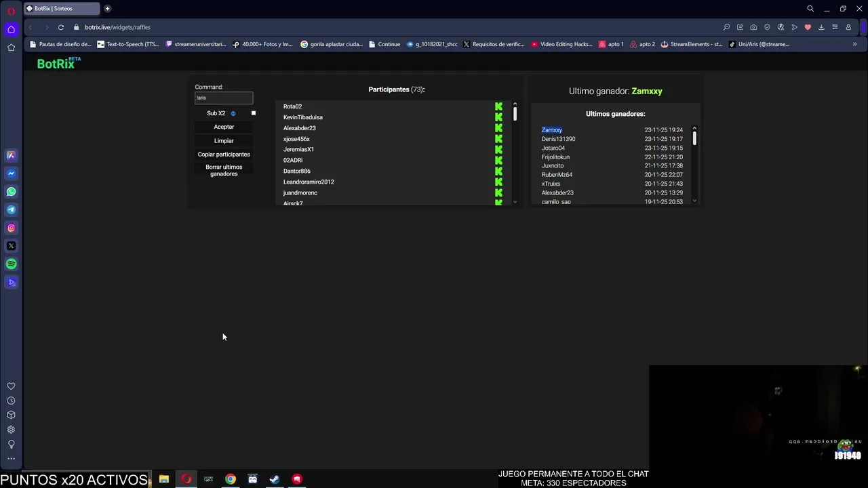Screen dimensions: 868x488
Task: Open the sidebar player icon below Spotify
Action: click(11, 282)
